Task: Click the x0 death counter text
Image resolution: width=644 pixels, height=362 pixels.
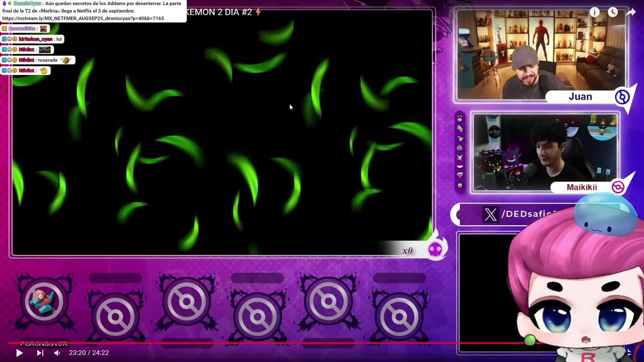Action: (408, 250)
